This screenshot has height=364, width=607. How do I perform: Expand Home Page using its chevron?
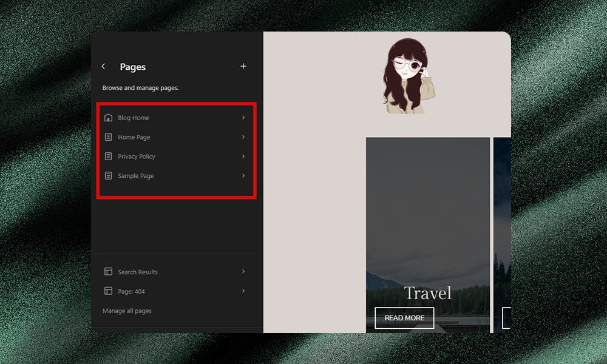(243, 137)
